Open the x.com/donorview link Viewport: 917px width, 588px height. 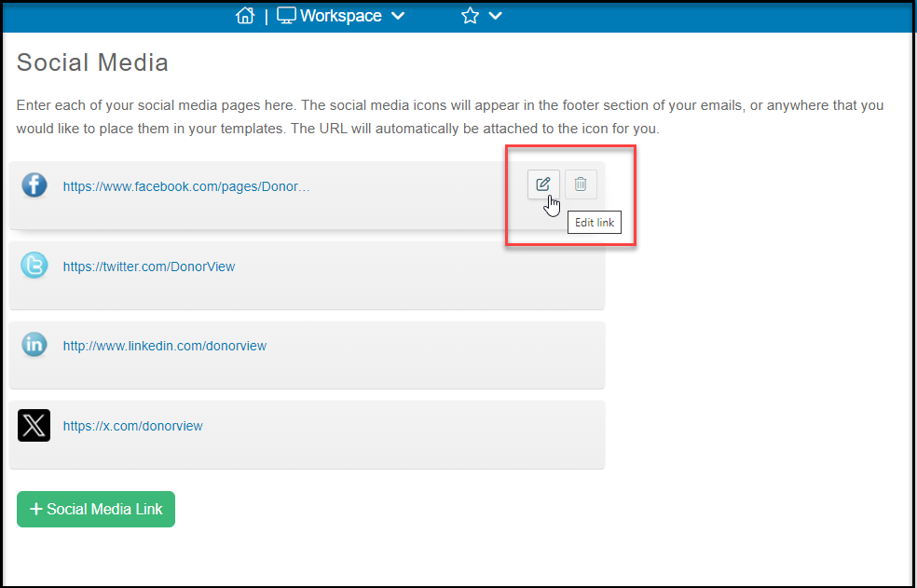point(132,426)
